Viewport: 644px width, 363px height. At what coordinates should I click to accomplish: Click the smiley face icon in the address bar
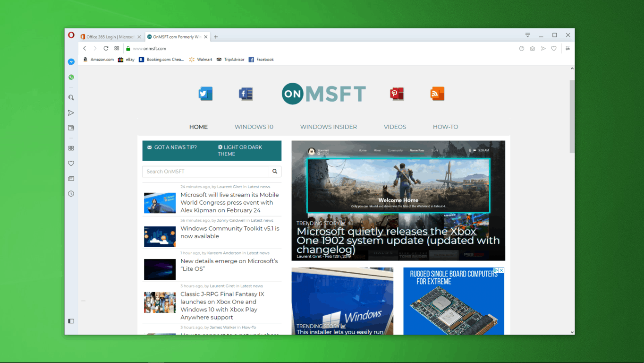click(522, 49)
